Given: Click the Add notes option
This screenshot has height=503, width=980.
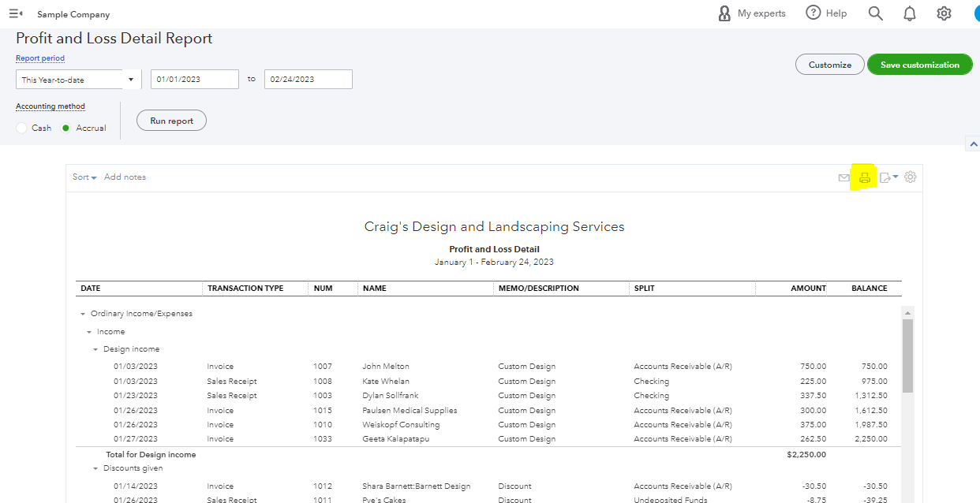Looking at the screenshot, I should (125, 177).
